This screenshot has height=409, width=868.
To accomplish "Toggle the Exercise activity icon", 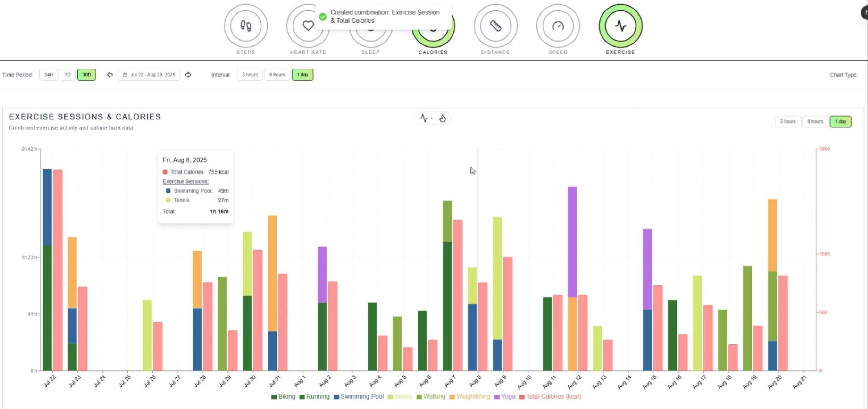I will [x=620, y=26].
